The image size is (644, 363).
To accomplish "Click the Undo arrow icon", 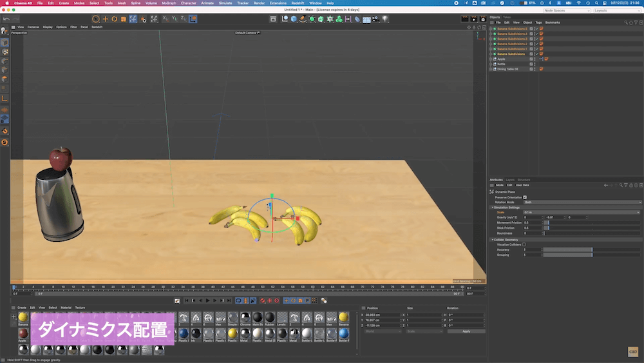I will [6, 19].
